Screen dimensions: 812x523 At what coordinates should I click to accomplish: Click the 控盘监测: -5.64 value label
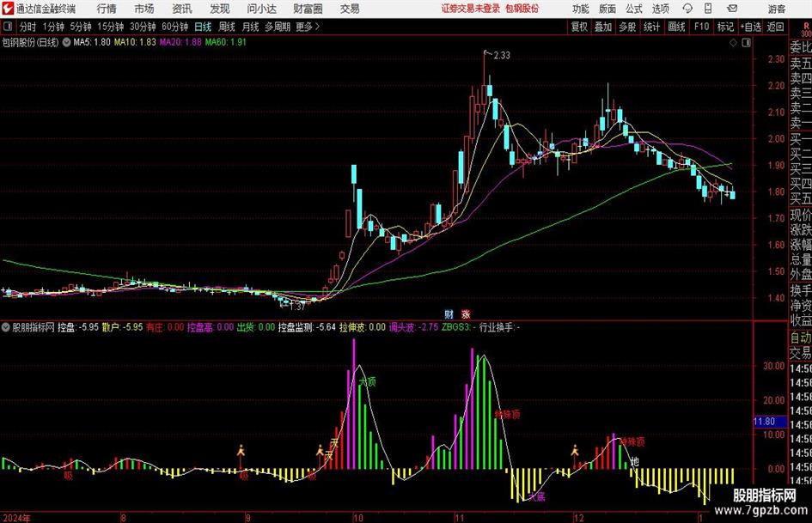tap(307, 327)
